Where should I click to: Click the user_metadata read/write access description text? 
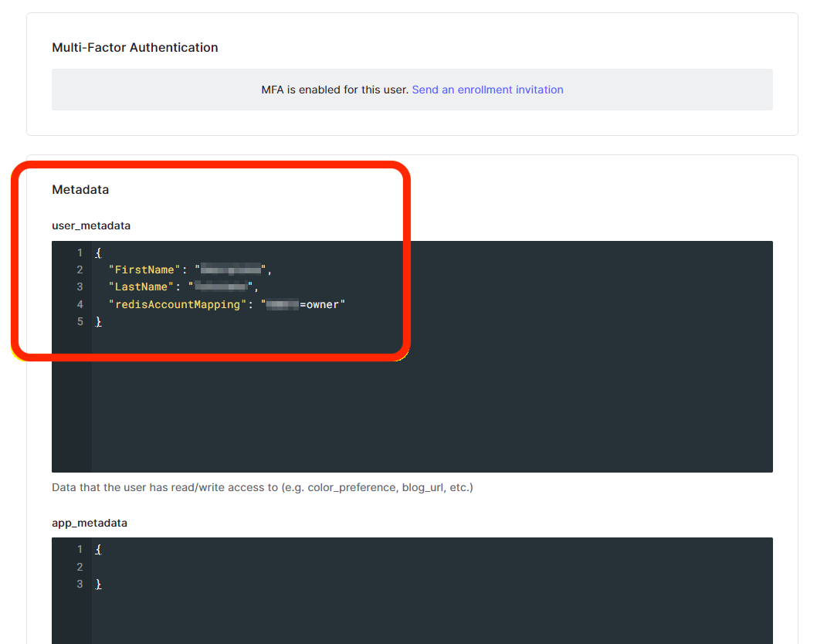[x=262, y=487]
